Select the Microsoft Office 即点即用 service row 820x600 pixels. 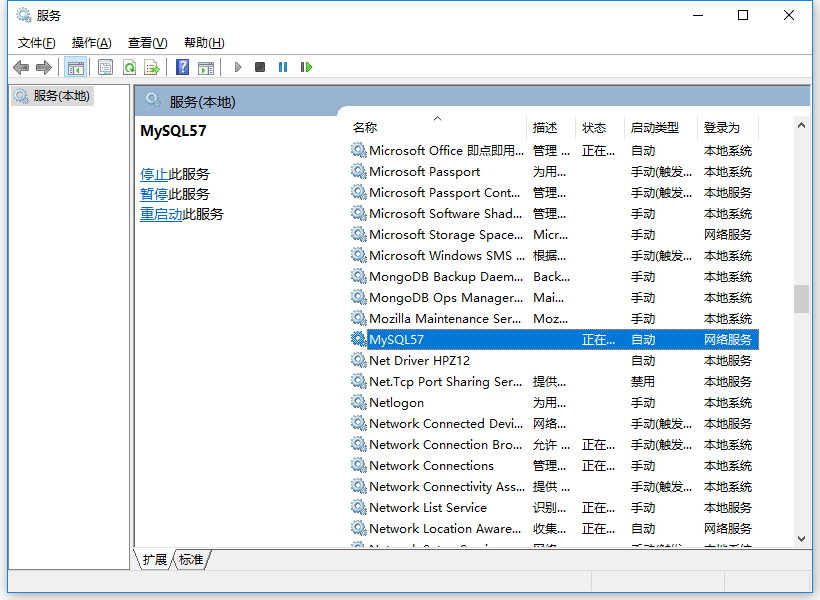pyautogui.click(x=553, y=151)
